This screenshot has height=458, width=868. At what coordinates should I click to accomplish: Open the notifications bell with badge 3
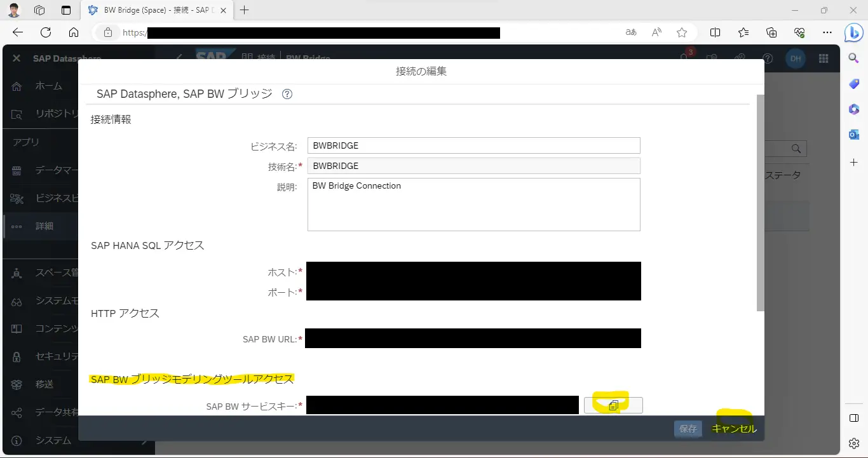[686, 57]
